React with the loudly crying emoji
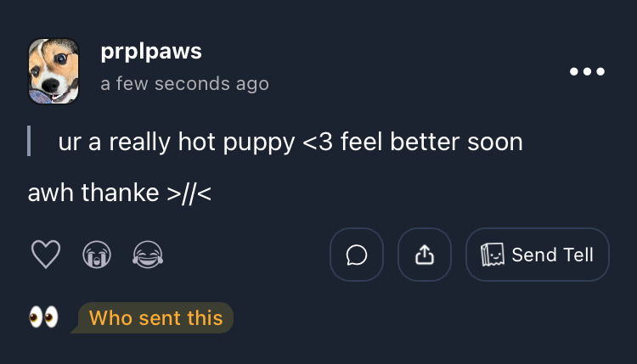Viewport: 637px width, 364px height. 97,255
